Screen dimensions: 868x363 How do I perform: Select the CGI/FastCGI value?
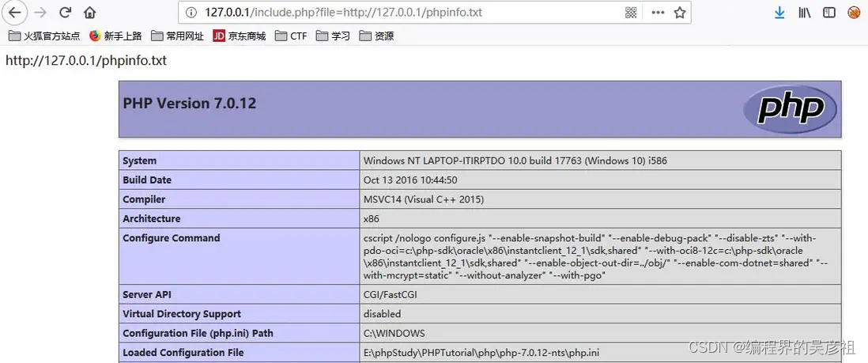[391, 295]
